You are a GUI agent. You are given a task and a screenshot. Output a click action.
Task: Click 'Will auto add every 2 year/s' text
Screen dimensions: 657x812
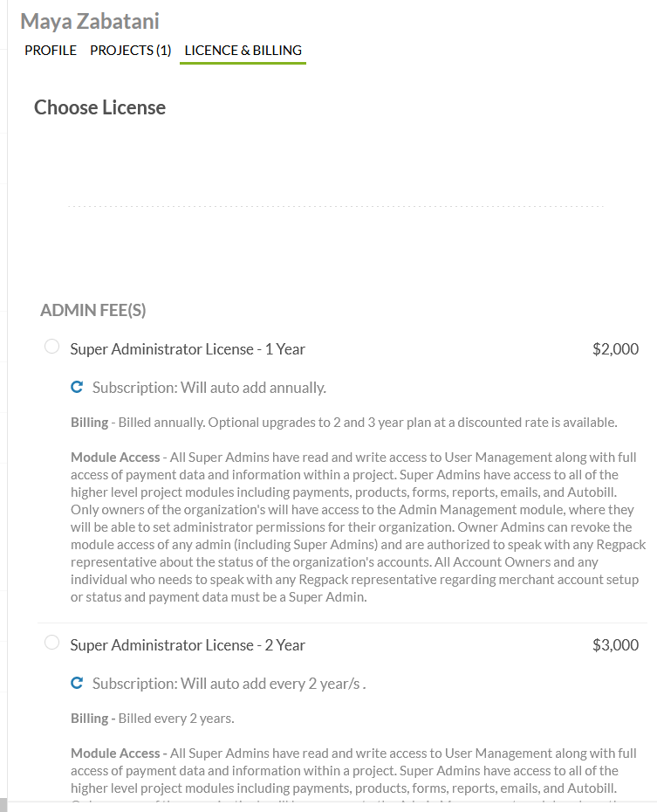coord(229,684)
